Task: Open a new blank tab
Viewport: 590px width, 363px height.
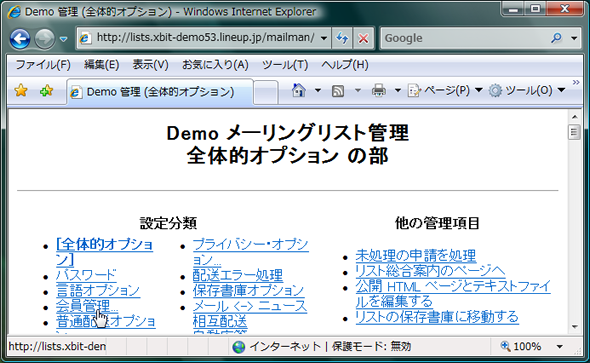Action: pyautogui.click(x=266, y=92)
